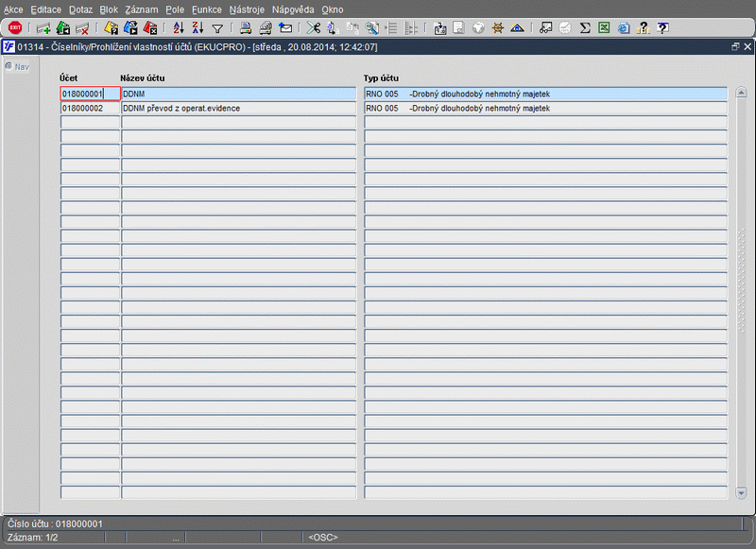The height and width of the screenshot is (549, 756).
Task: Click the help window question mark icon
Action: click(x=663, y=28)
